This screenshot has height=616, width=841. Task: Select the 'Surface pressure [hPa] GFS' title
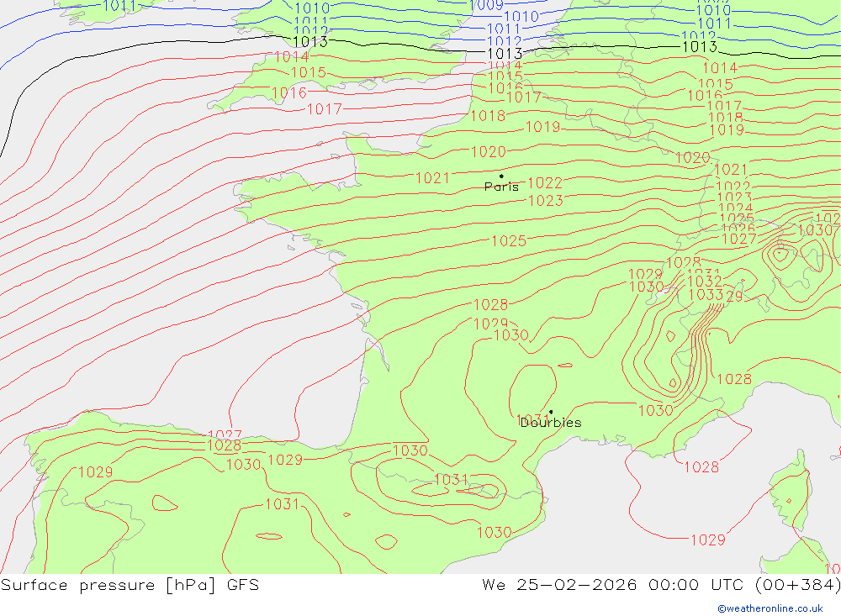pos(130,585)
